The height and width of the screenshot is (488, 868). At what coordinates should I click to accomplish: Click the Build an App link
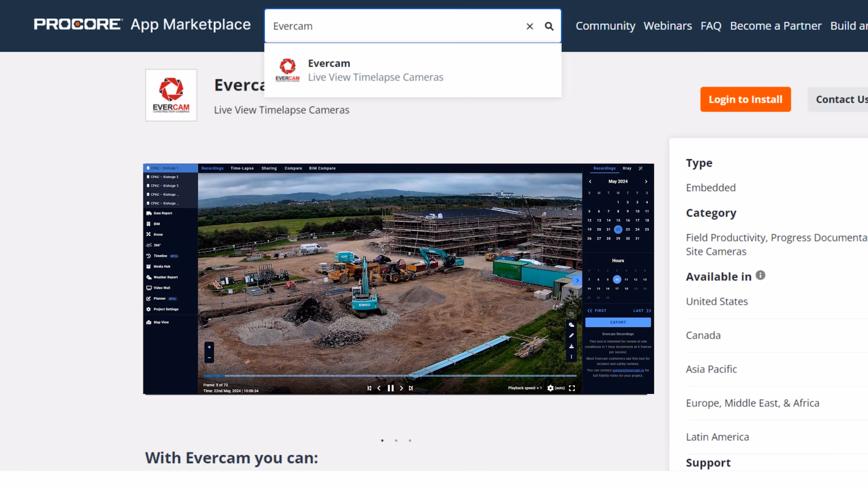pos(848,26)
